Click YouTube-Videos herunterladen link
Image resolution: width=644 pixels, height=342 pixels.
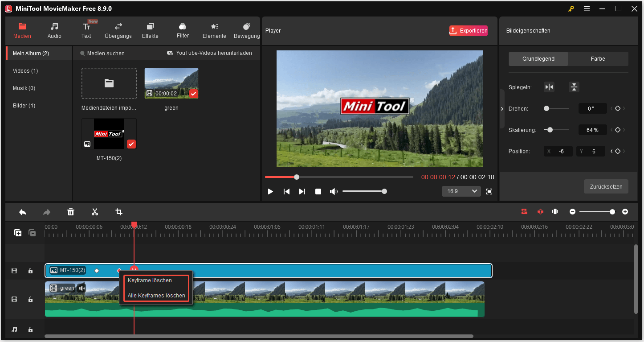point(209,53)
